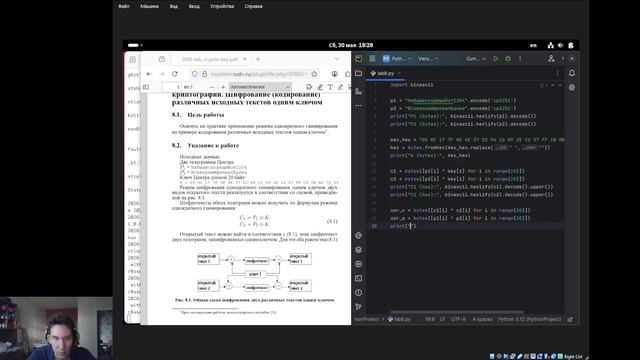
Task: Open the Ввод menu
Action: point(194,6)
